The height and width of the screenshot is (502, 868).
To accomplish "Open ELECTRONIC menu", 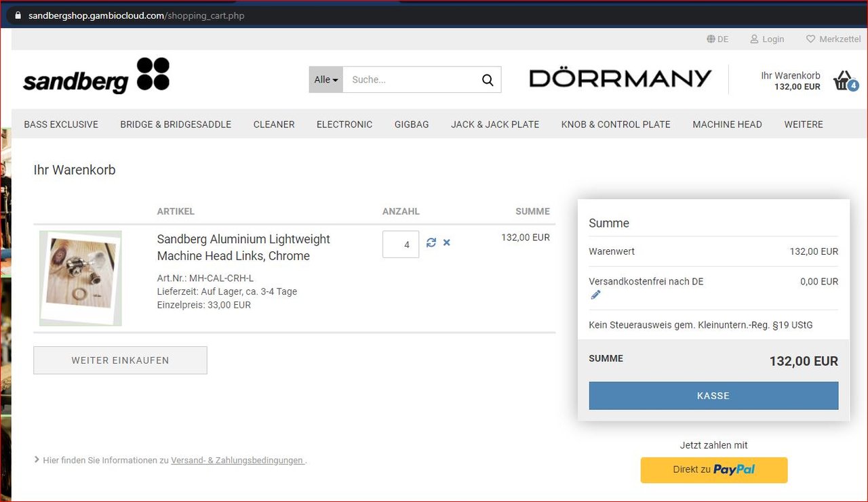I will click(x=344, y=124).
